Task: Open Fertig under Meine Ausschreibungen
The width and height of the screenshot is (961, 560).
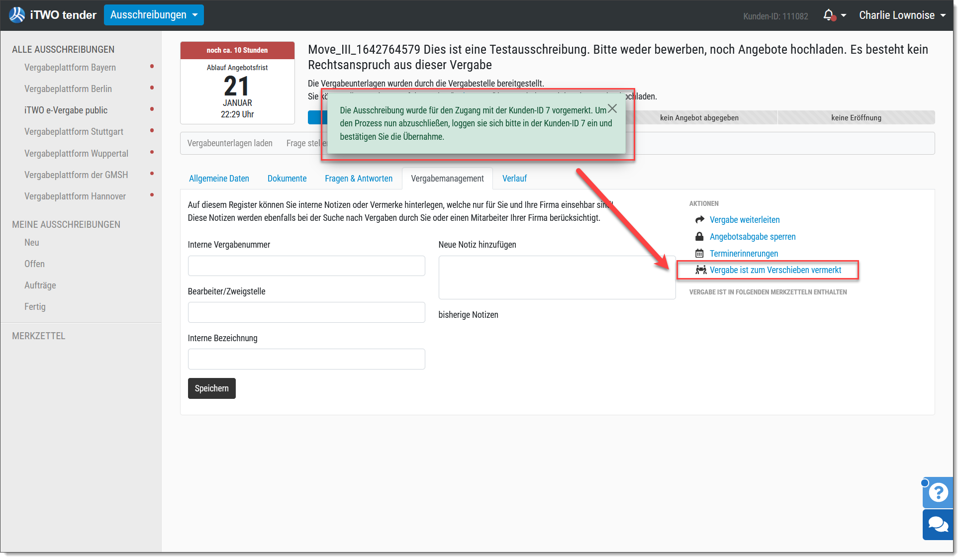Action: (x=35, y=306)
